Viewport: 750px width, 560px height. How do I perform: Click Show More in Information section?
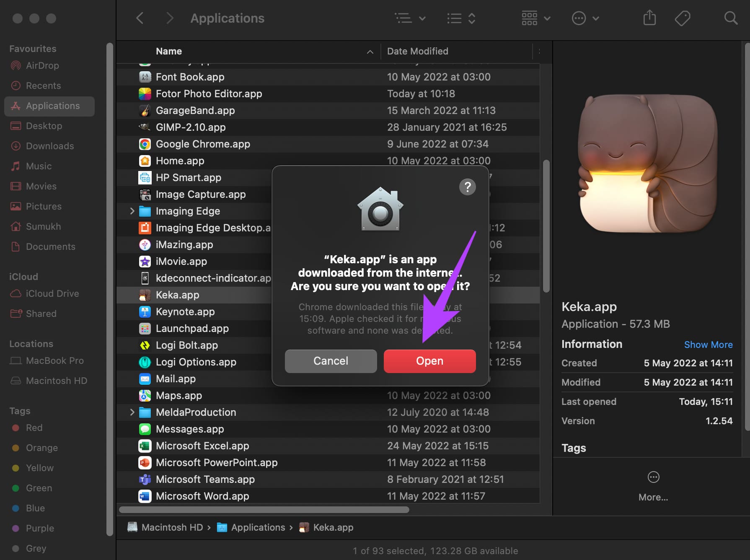click(708, 345)
